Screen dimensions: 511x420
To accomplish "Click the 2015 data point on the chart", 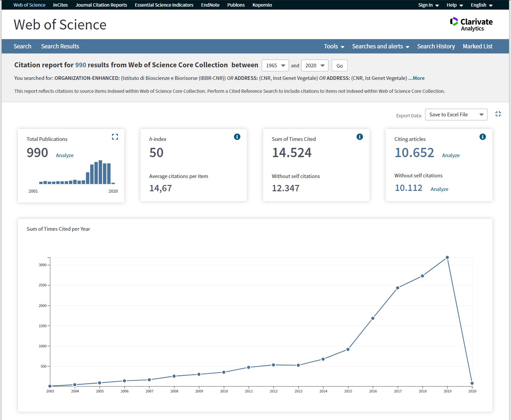I will (x=348, y=349).
